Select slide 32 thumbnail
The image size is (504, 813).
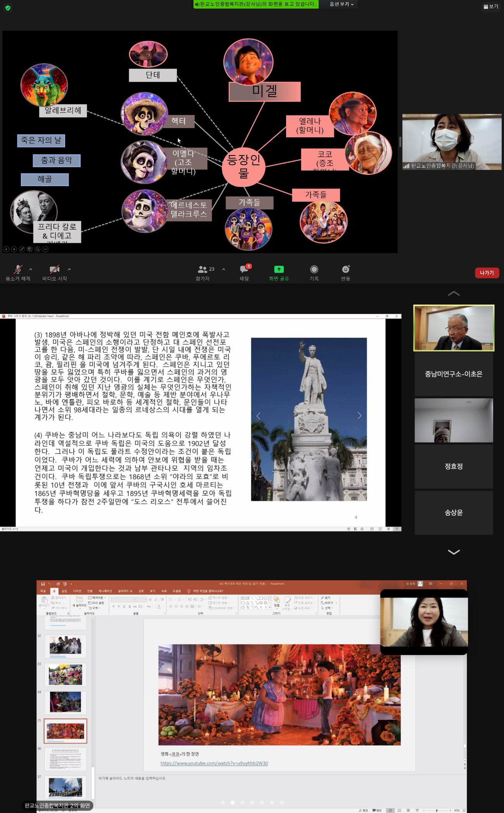pyautogui.click(x=66, y=646)
